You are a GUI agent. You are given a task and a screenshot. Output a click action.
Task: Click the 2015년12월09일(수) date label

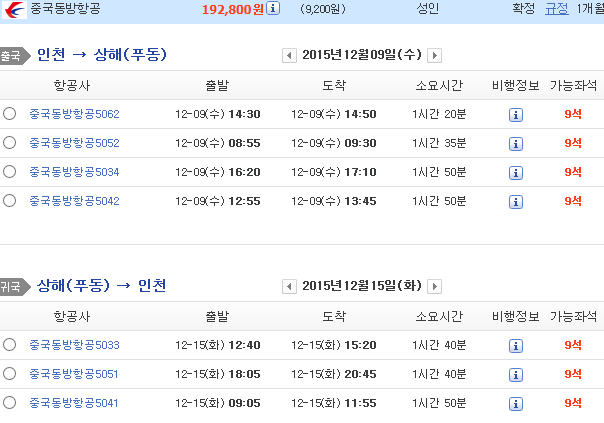click(362, 55)
